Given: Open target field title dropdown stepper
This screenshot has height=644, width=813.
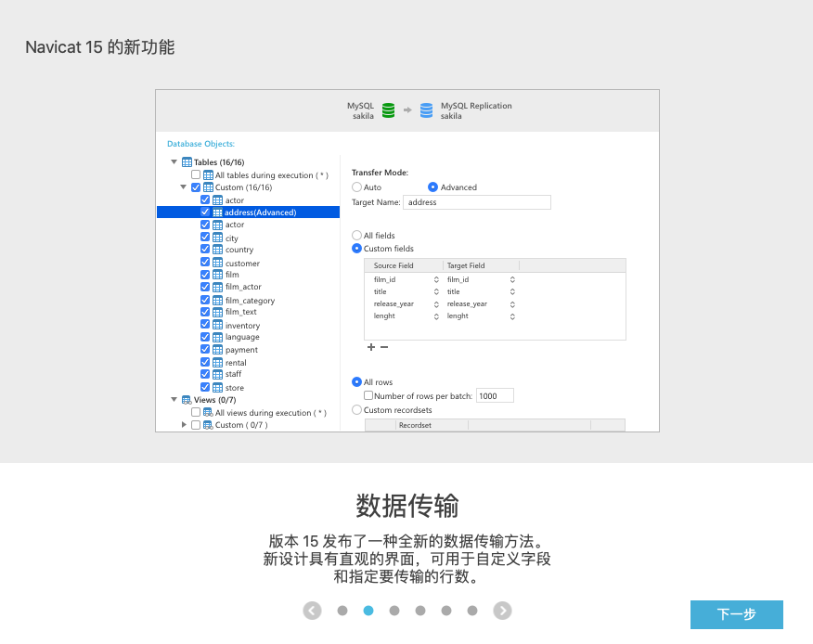Looking at the screenshot, I should (x=512, y=291).
